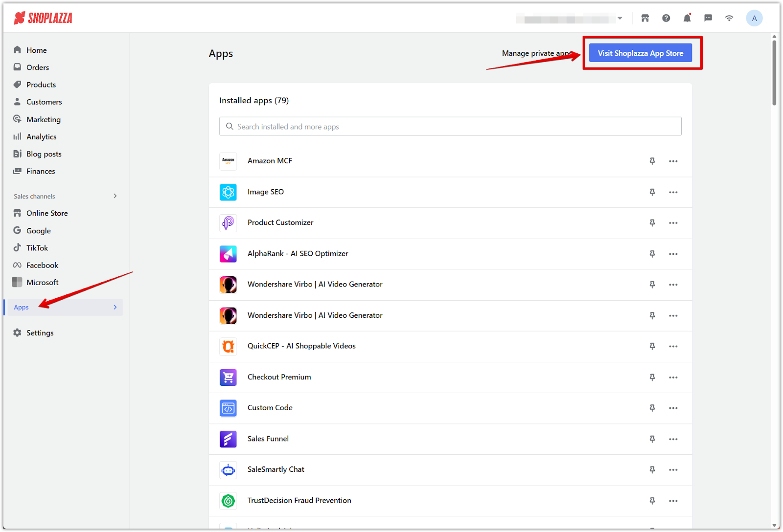Click the AlphaRank app icon
The width and height of the screenshot is (783, 532).
(228, 254)
